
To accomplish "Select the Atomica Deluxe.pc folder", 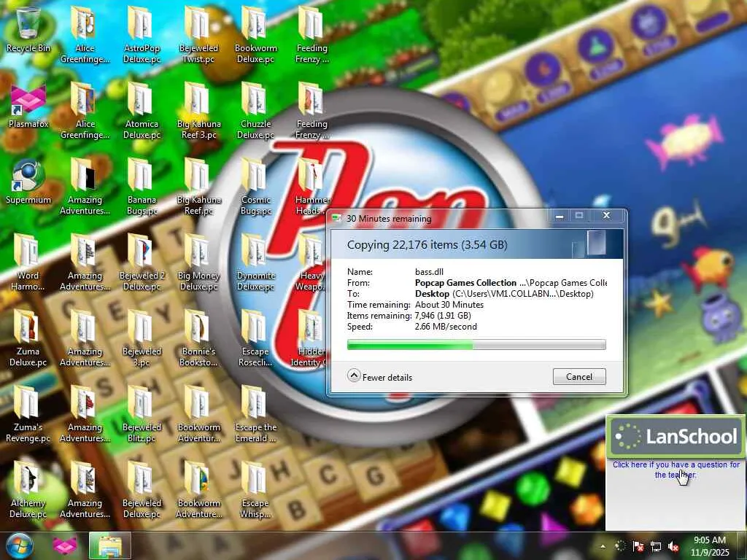I will click(142, 112).
